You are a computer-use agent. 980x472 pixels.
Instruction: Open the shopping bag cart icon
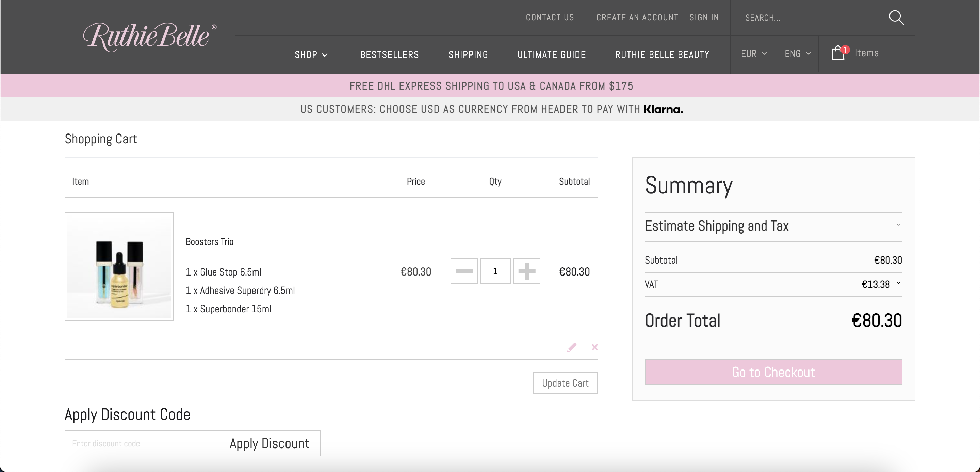tap(838, 53)
